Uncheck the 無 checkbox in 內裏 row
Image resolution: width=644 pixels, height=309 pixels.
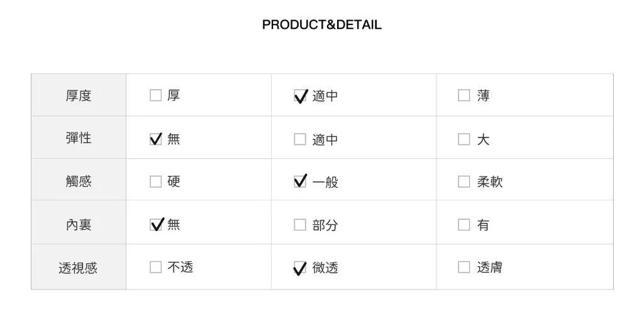coord(155,224)
